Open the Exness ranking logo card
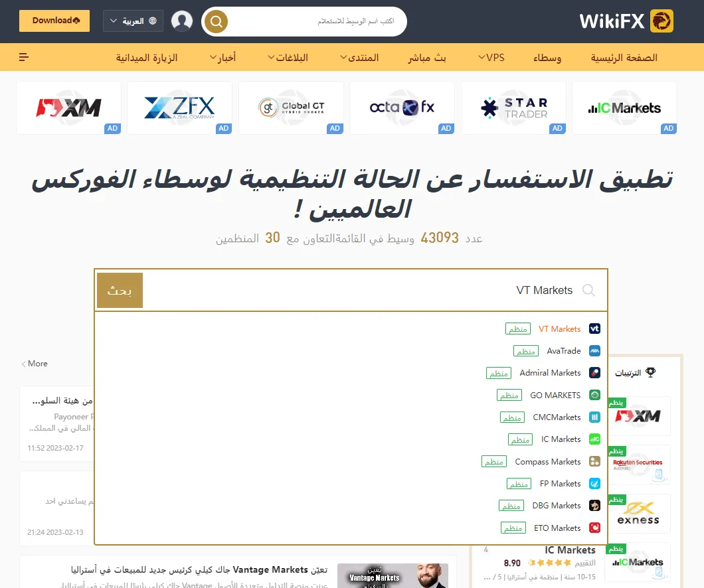Image resolution: width=704 pixels, height=588 pixels. click(x=638, y=514)
